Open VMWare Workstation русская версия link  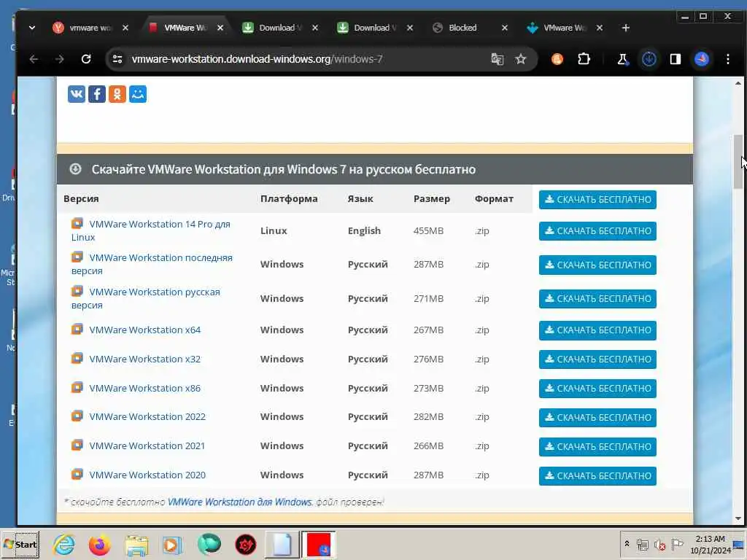[x=146, y=298]
